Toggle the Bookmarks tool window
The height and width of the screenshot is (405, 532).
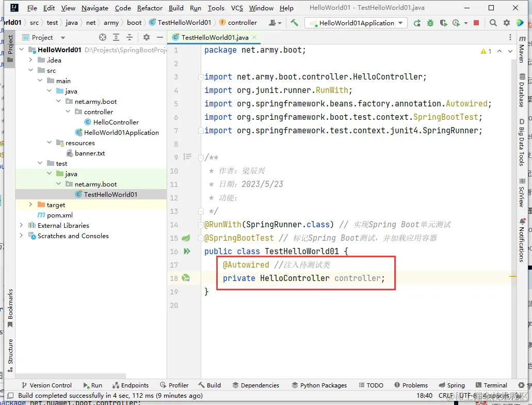pos(10,307)
